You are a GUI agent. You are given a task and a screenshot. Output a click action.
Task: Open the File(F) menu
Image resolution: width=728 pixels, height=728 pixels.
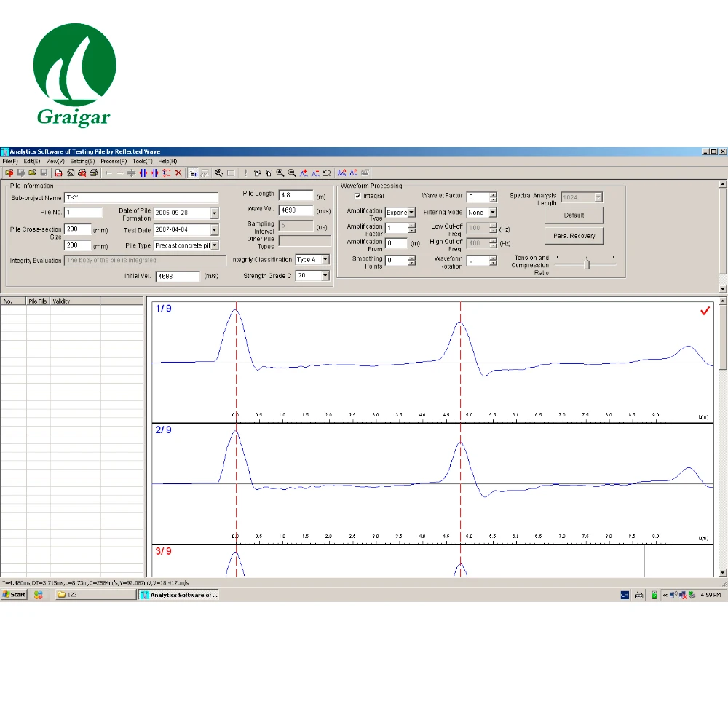coord(10,161)
